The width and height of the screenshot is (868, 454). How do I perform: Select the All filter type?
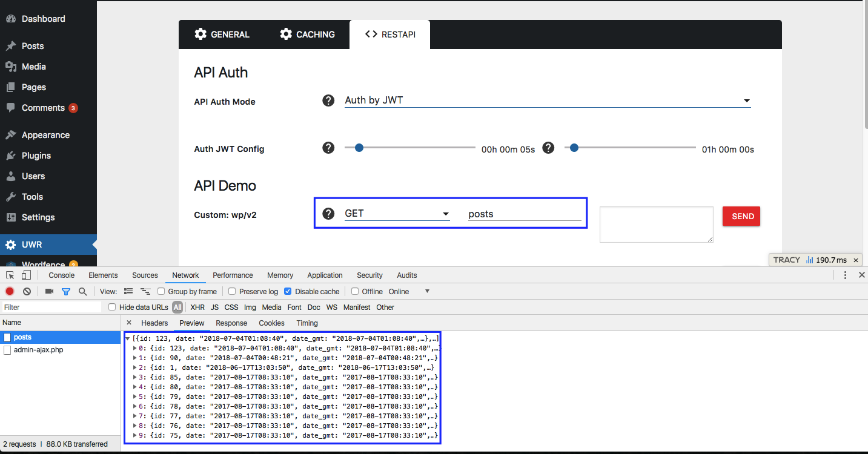177,307
